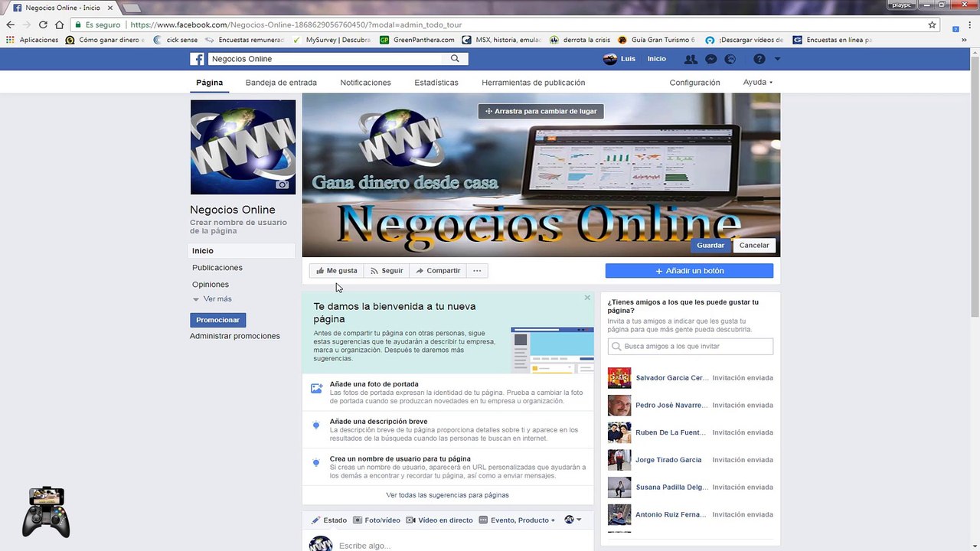Image resolution: width=980 pixels, height=551 pixels.
Task: Click the 'Busca amigos a los que invitar' field
Action: point(691,347)
